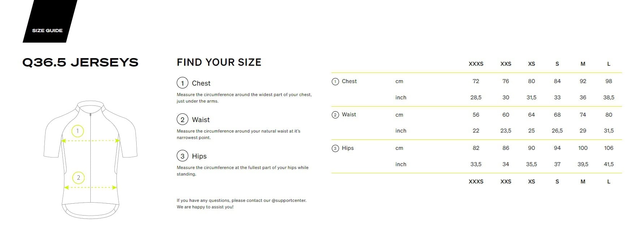Click the numbered circle 1 beside Chest heading

pyautogui.click(x=183, y=83)
